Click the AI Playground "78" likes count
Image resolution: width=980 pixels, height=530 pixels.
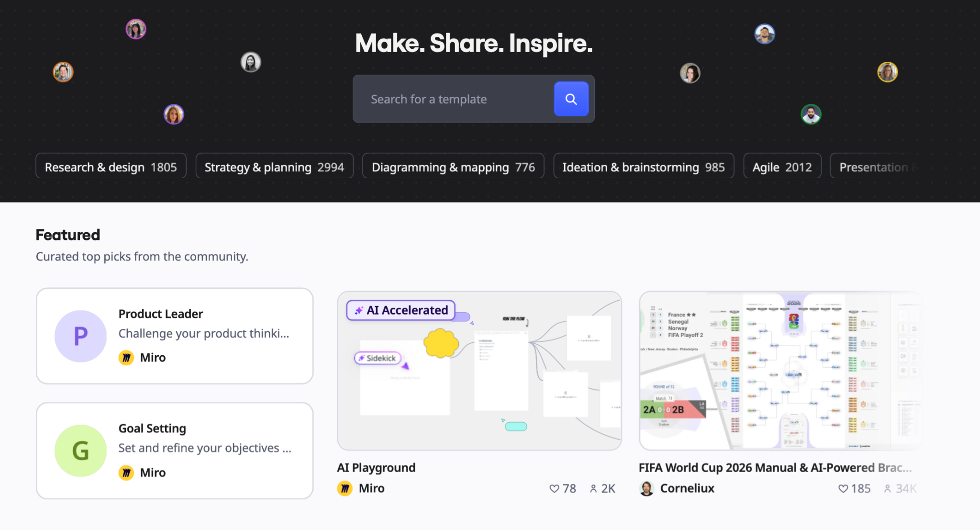point(569,488)
